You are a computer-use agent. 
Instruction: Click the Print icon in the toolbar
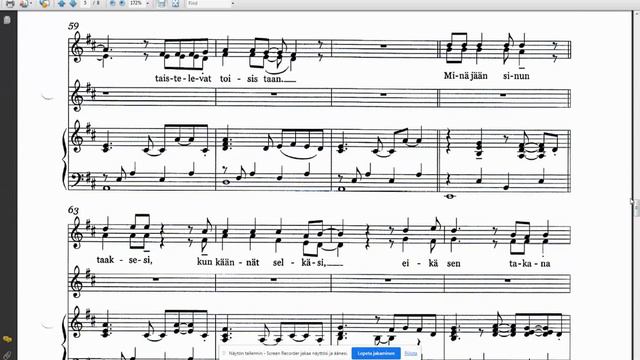coord(10,3)
